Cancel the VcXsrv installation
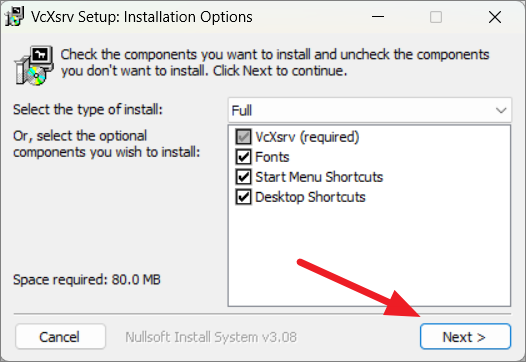 click(60, 337)
